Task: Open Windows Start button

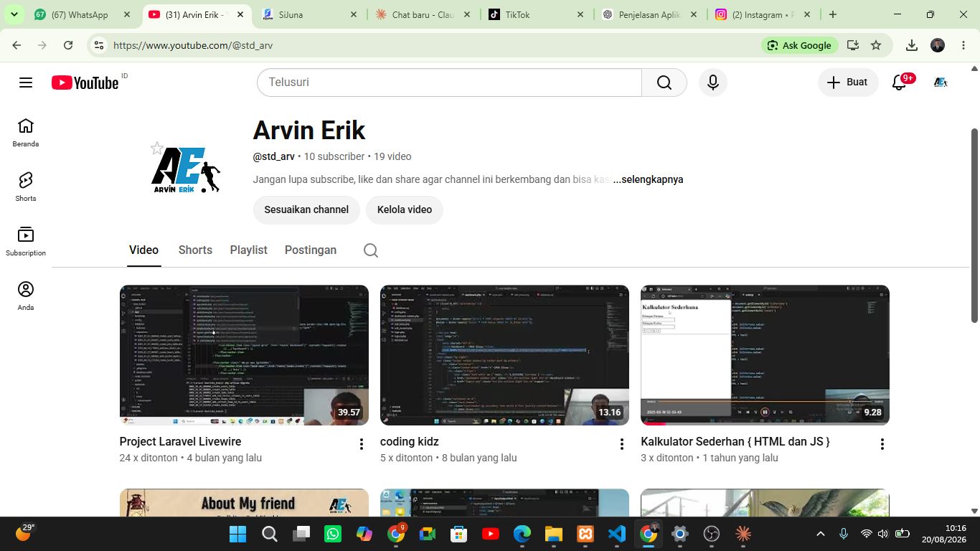Action: 237,534
